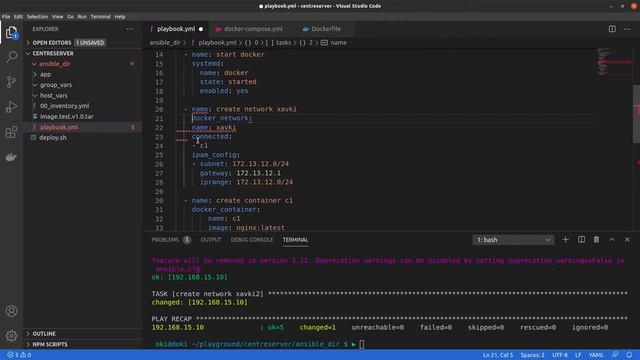Split the editor to the right
The height and width of the screenshot is (360, 640).
coord(612,29)
